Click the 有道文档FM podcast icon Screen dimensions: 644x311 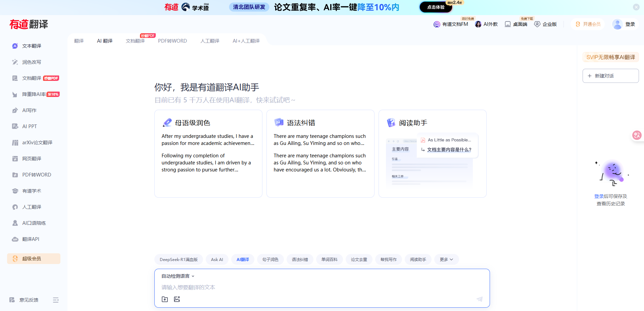click(x=437, y=24)
